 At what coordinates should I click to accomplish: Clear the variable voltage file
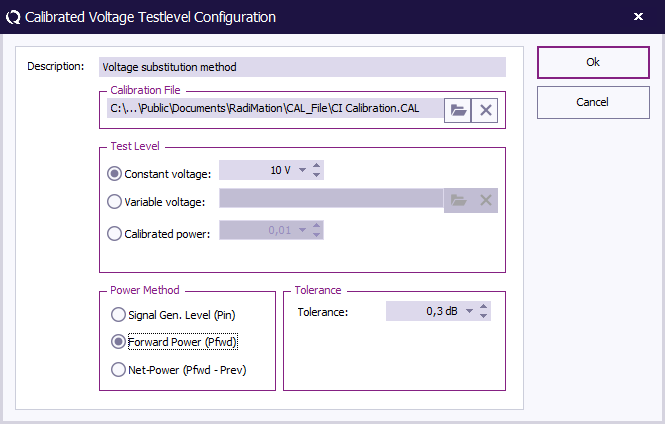point(486,200)
